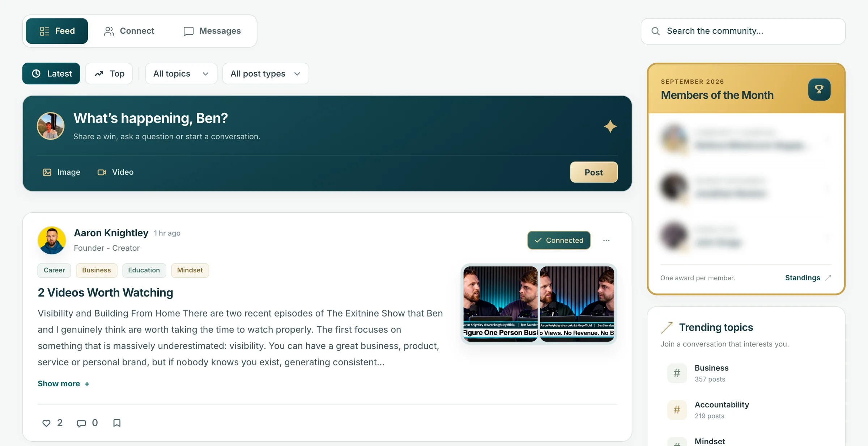The height and width of the screenshot is (446, 868).
Task: Click the Accountability hashtag icon
Action: (x=677, y=410)
